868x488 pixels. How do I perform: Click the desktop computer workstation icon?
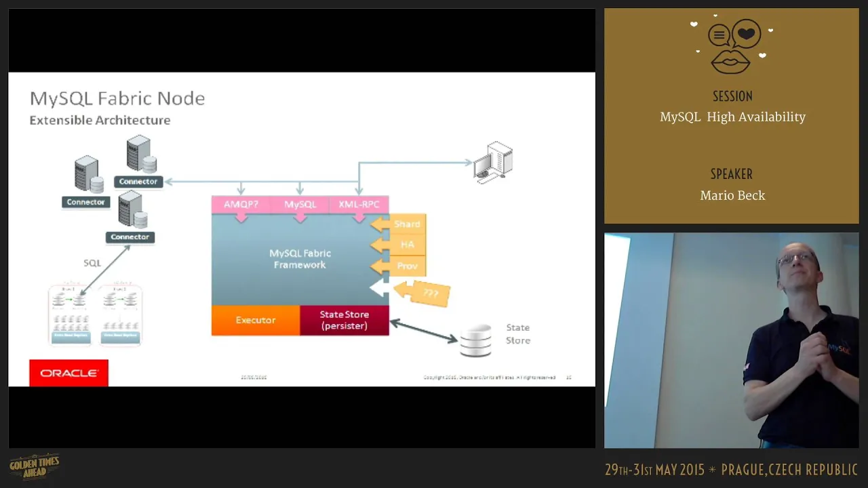tap(493, 163)
